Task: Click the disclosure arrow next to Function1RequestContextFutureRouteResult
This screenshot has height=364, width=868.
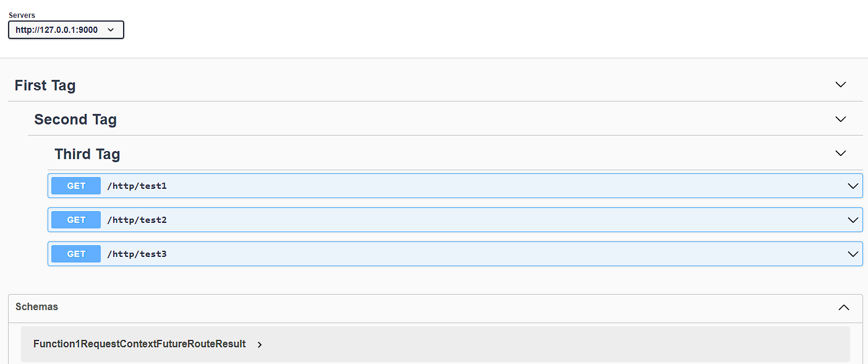Action: coord(259,345)
